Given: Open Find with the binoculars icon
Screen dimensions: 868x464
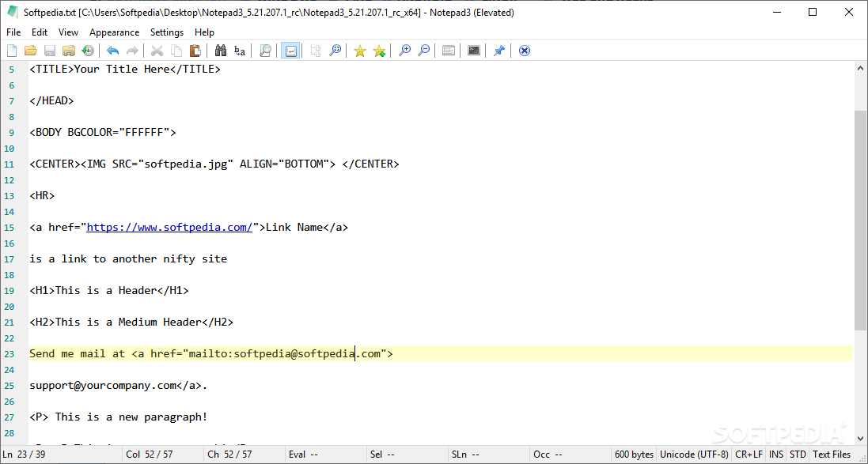Looking at the screenshot, I should point(221,51).
